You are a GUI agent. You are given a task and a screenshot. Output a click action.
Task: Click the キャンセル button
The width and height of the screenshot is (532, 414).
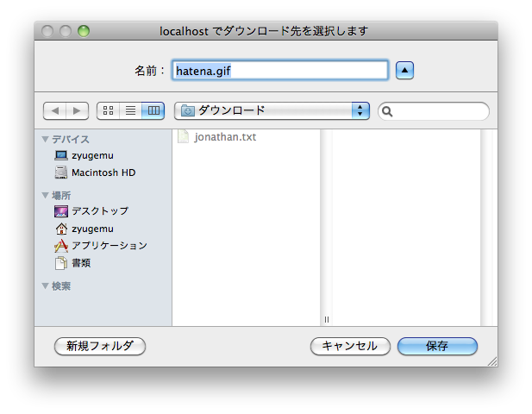click(350, 346)
